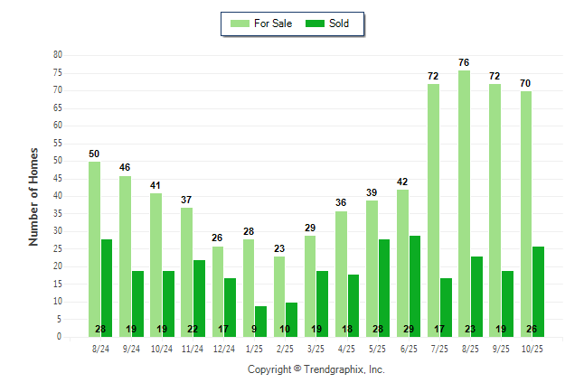Click the 8/24 x-axis month label
Image resolution: width=584 pixels, height=392 pixels.
click(101, 347)
